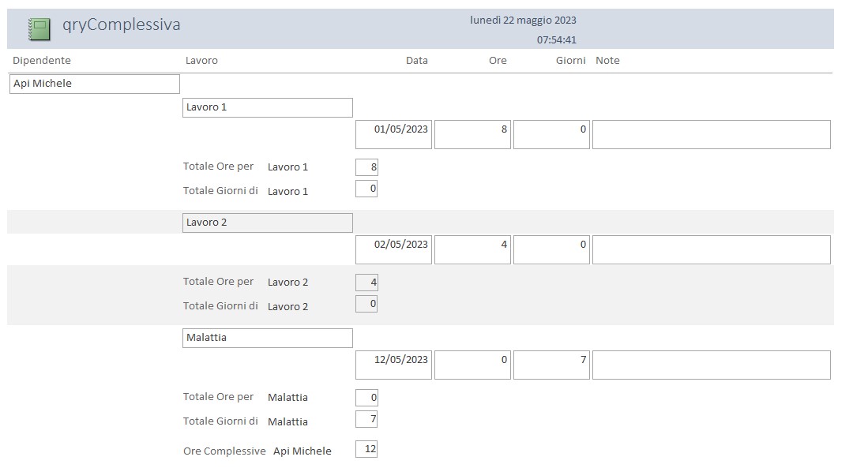Click the Totale Giorni di Malattia value box
This screenshot has height=468, width=868.
point(366,419)
